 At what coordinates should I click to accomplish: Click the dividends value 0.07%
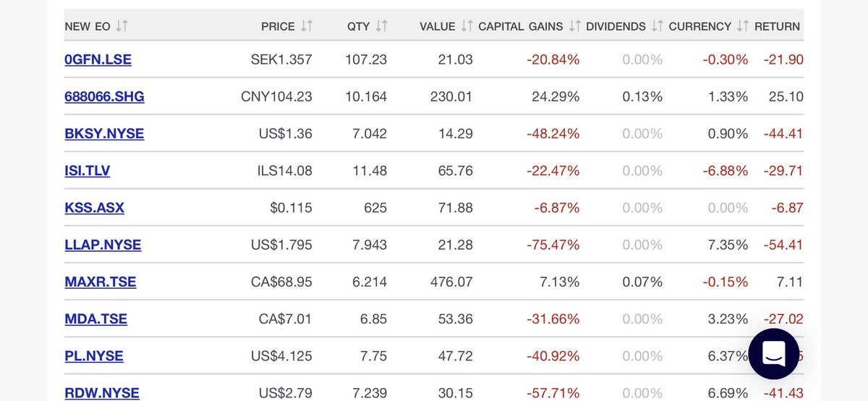[642, 282]
